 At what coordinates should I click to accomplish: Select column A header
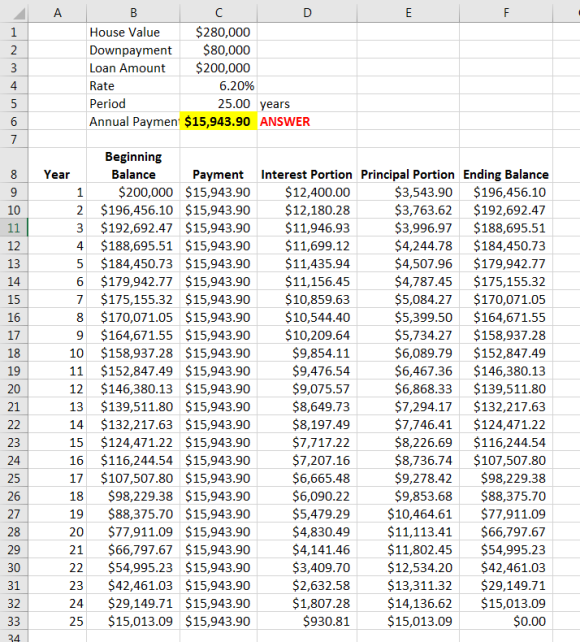[57, 13]
